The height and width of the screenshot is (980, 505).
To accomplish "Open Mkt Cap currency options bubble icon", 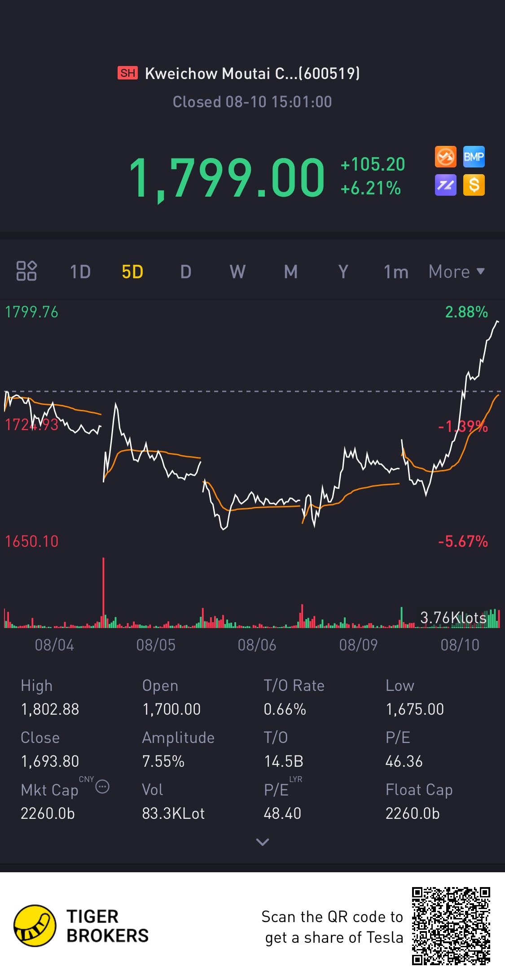I will (102, 787).
